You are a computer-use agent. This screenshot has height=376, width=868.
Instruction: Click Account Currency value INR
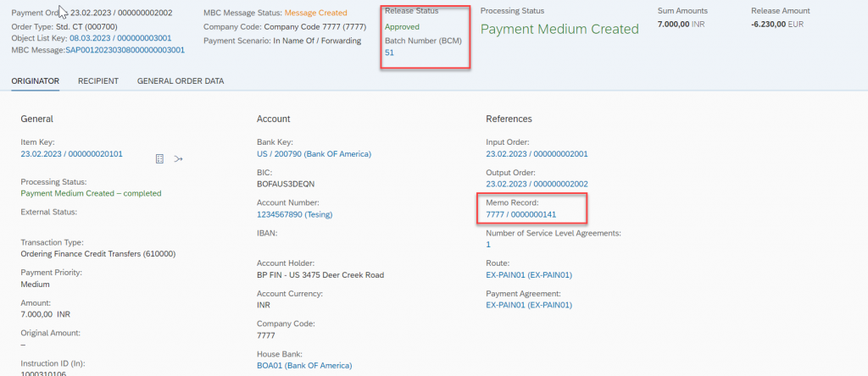264,305
